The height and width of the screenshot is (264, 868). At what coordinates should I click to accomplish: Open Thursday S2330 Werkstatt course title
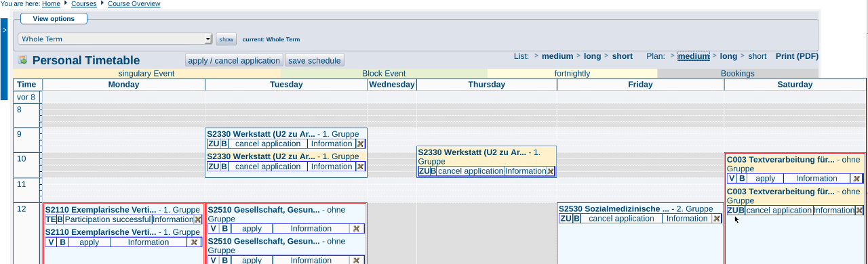(472, 153)
